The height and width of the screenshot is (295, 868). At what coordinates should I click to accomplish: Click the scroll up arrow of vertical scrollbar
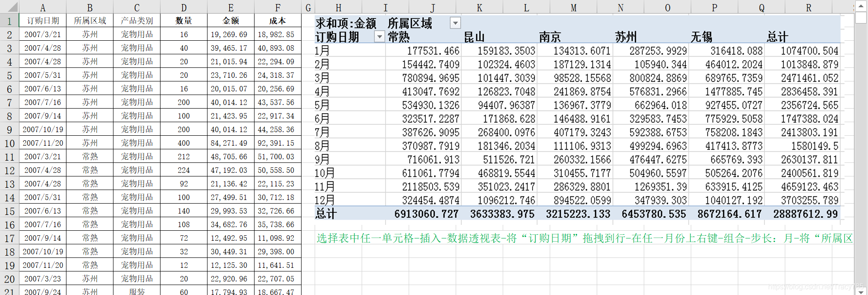861,6
